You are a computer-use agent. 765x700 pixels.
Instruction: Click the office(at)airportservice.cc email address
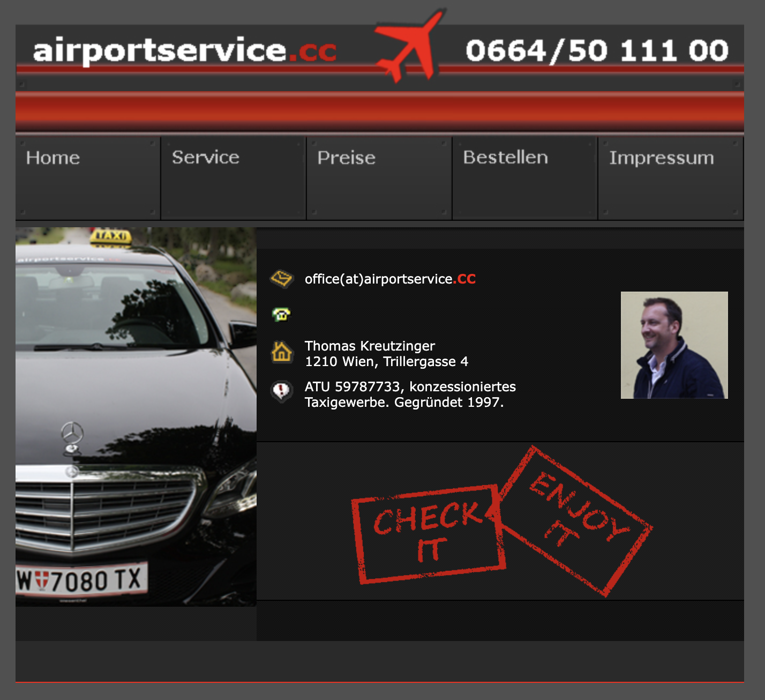coord(390,279)
